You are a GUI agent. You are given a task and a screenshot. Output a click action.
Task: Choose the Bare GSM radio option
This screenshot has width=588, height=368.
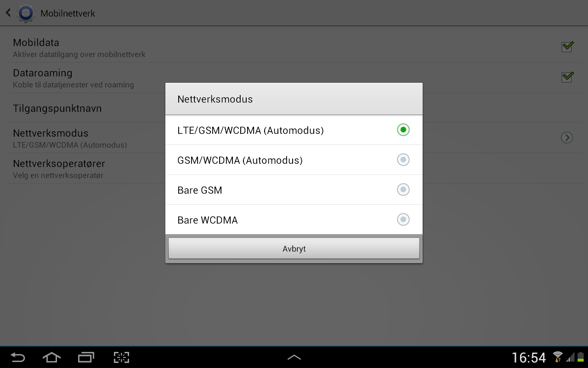click(403, 190)
